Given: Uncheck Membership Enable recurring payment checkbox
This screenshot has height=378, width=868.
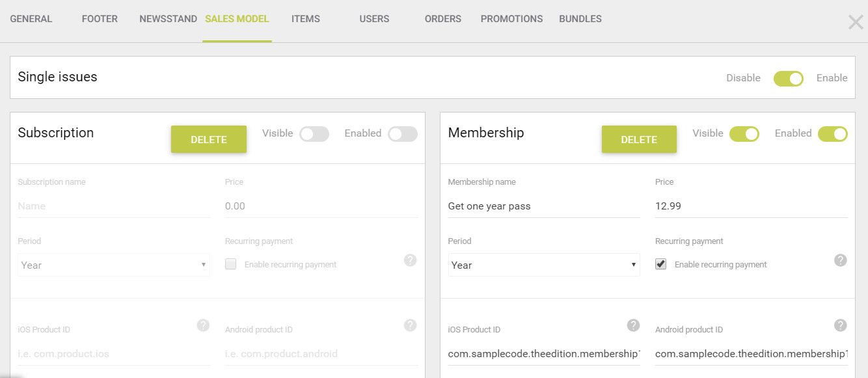Looking at the screenshot, I should 661,264.
